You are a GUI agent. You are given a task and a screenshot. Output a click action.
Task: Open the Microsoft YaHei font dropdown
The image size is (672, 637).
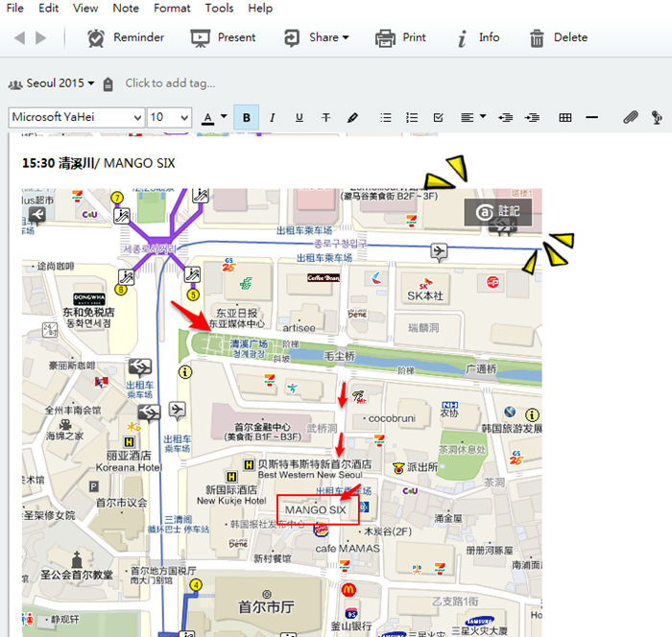tap(76, 117)
